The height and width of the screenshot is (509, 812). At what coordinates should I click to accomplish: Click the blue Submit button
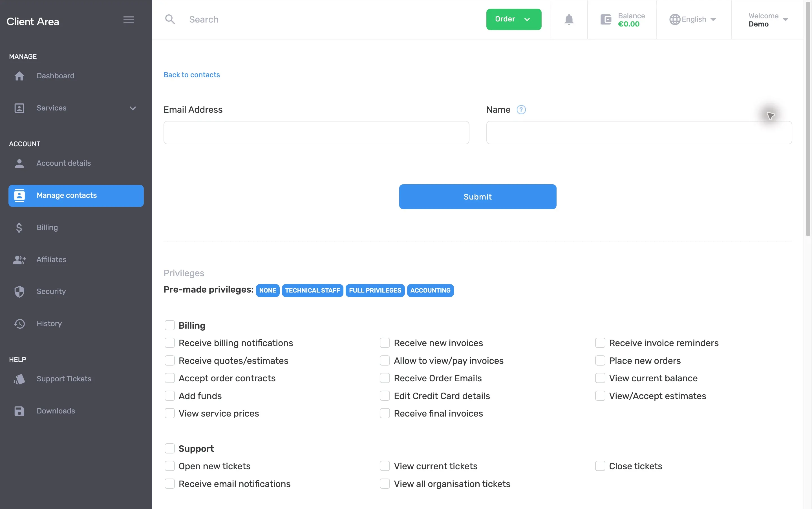[478, 197]
